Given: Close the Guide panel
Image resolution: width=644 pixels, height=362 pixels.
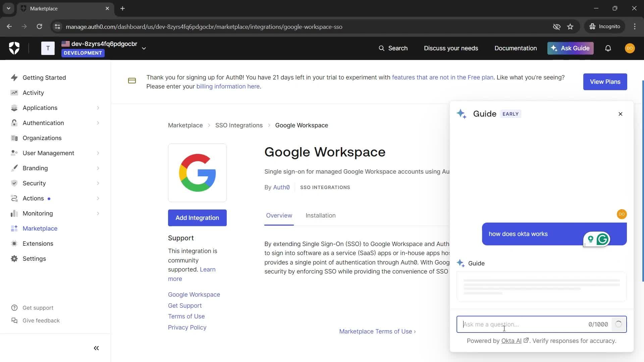Looking at the screenshot, I should pos(620,114).
